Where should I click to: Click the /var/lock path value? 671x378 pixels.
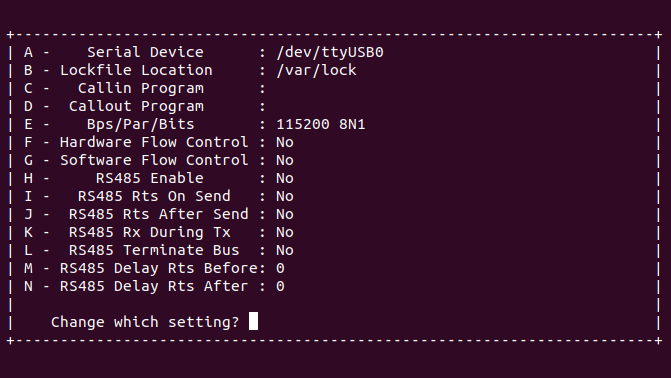[316, 70]
